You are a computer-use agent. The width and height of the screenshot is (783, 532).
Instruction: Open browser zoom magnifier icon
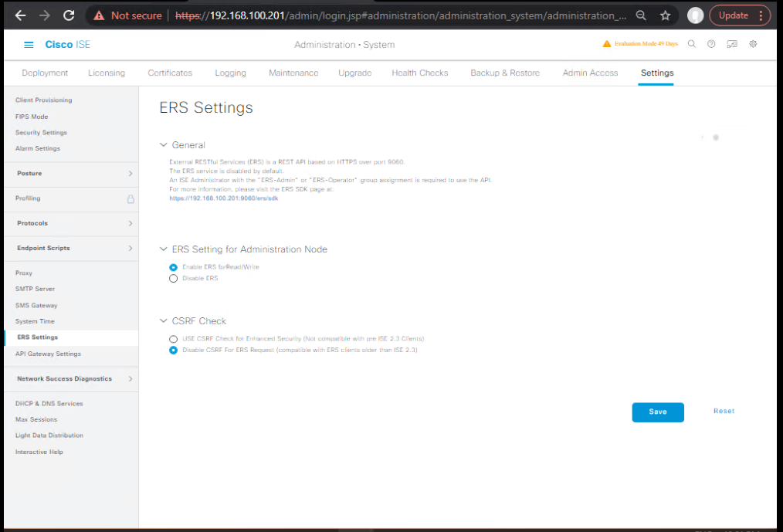(641, 15)
